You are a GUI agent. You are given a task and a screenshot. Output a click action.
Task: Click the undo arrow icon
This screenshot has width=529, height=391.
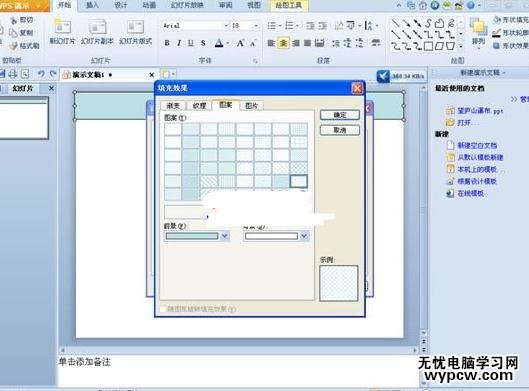click(41, 74)
